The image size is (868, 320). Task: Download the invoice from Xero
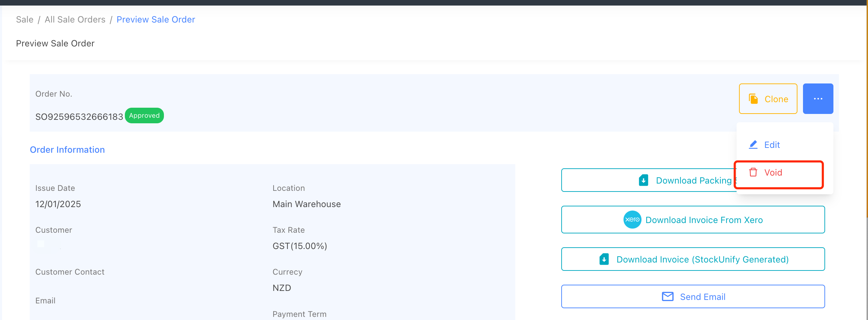704,220
